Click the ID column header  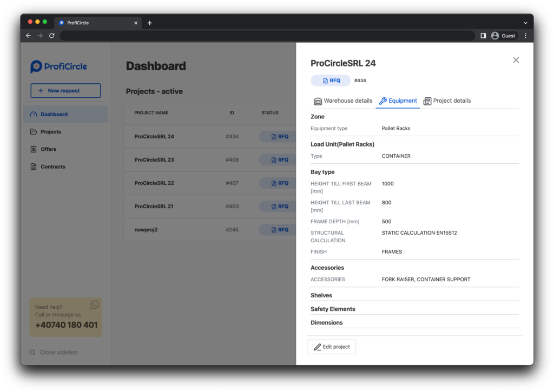click(x=232, y=113)
